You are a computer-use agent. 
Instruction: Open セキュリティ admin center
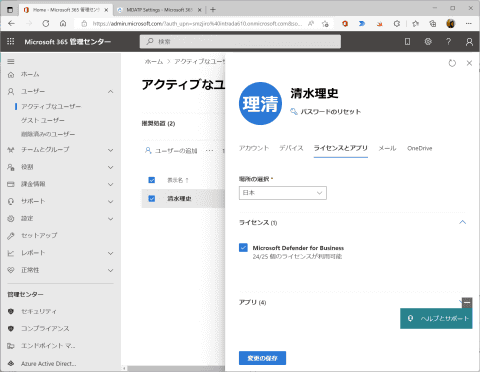[x=39, y=311]
